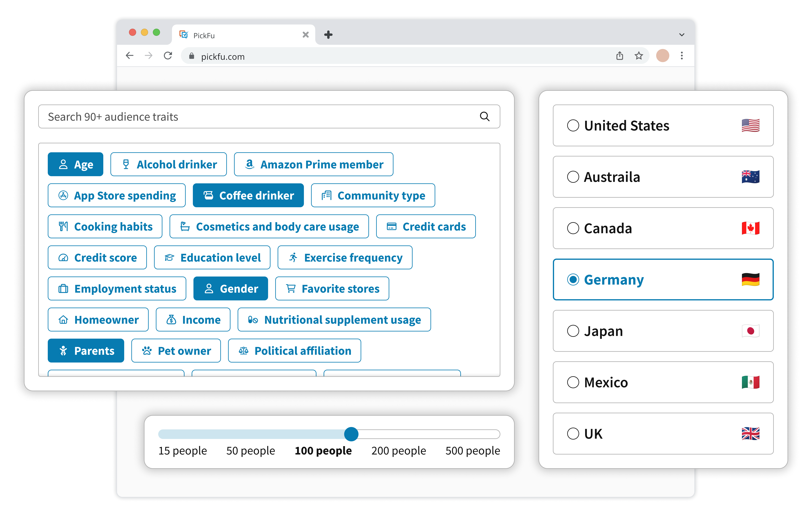Click the browser reload icon
The height and width of the screenshot is (516, 812).
(x=168, y=56)
